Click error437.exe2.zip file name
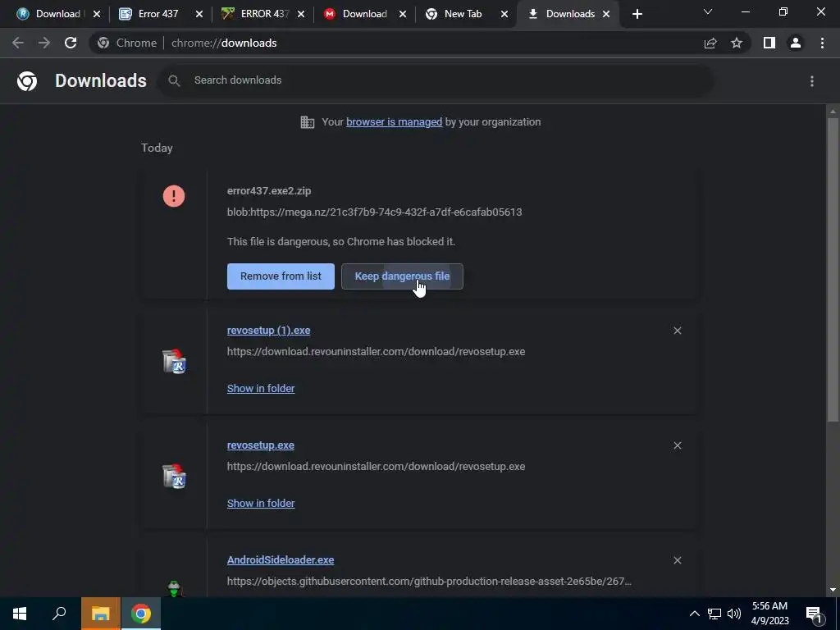The height and width of the screenshot is (630, 840). pos(269,190)
